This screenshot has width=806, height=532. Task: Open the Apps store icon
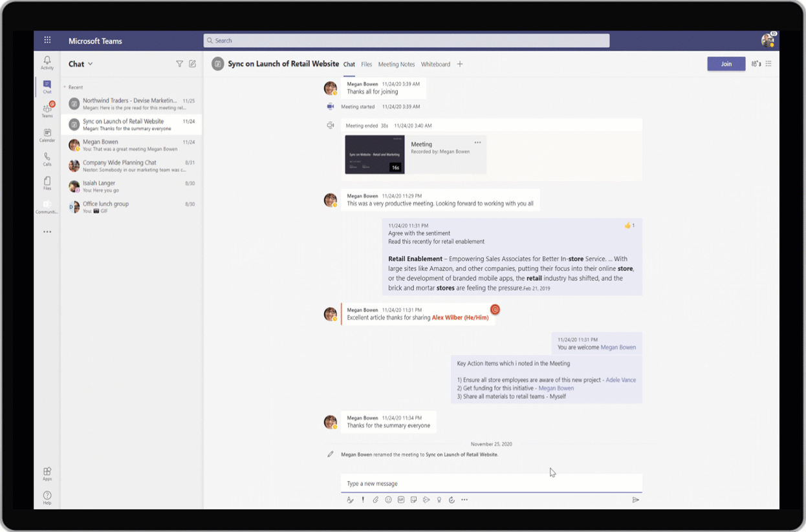pyautogui.click(x=47, y=474)
